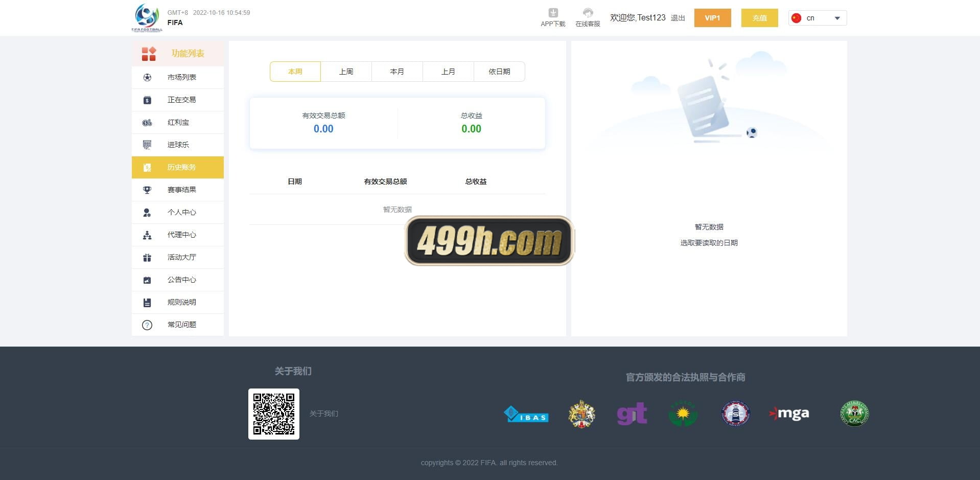Click the green CAC badge logo
The image size is (980, 480).
click(x=855, y=414)
